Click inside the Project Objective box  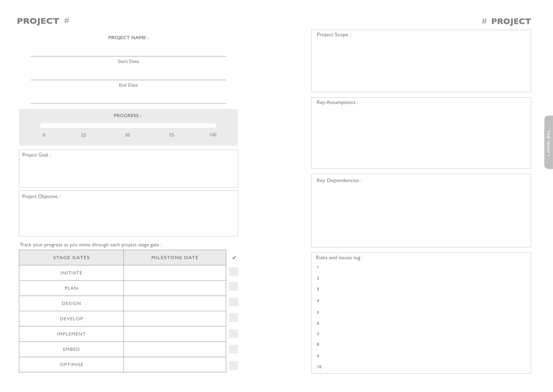click(128, 213)
